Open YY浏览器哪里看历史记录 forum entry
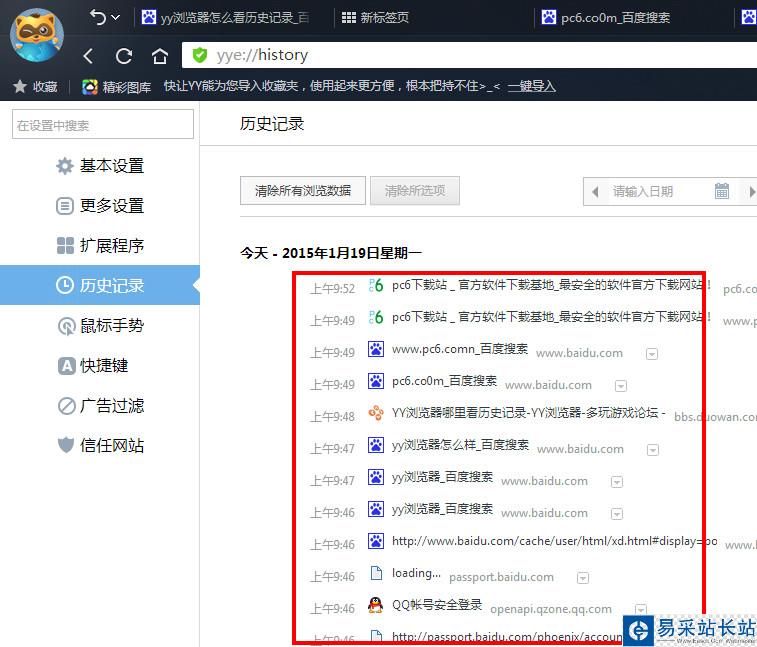The width and height of the screenshot is (757, 647). coord(529,413)
